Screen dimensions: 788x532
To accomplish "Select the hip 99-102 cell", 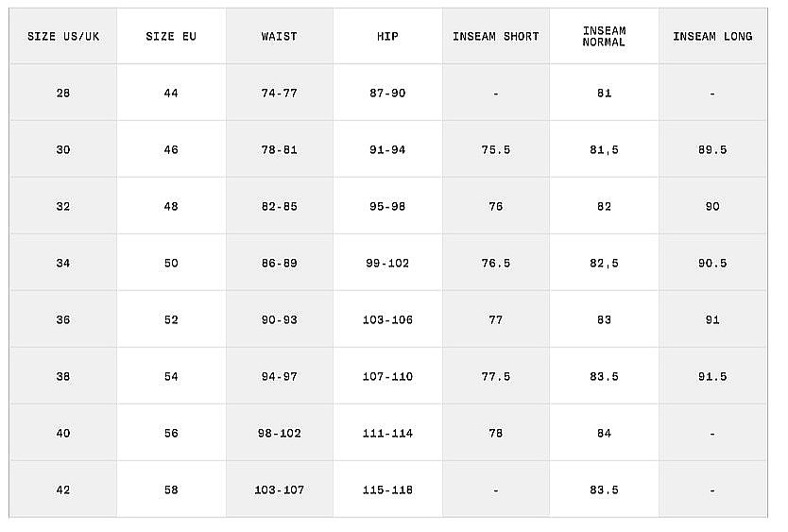I will 387,264.
